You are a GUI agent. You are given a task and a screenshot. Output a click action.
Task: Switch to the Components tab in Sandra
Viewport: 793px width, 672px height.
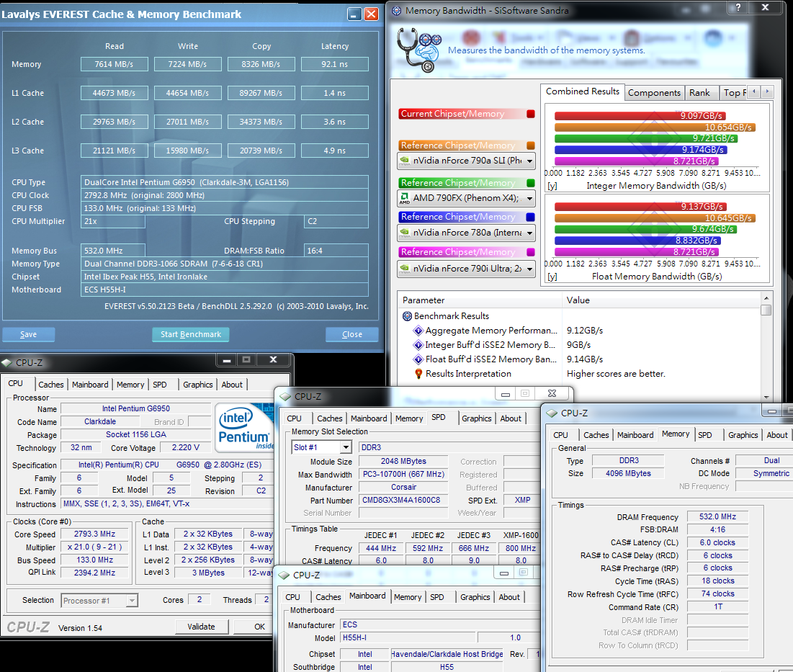tap(654, 92)
